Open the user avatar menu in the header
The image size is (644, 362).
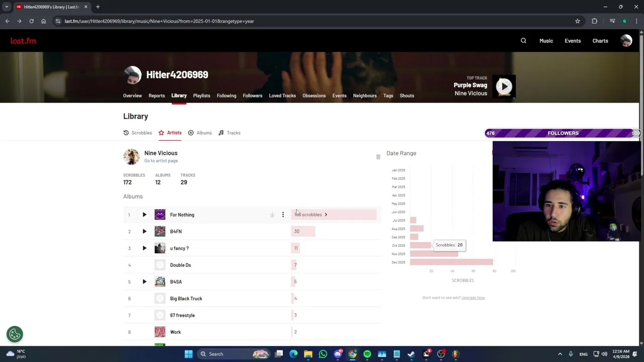(x=626, y=41)
